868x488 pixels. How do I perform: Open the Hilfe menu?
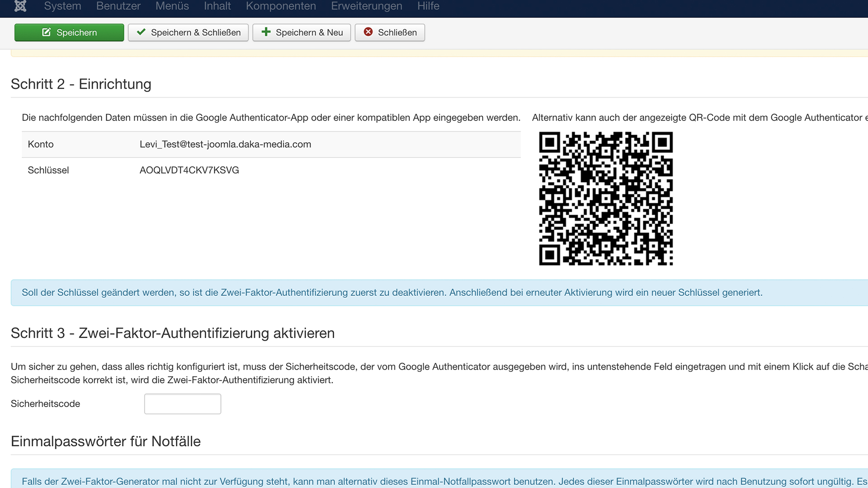coord(428,6)
